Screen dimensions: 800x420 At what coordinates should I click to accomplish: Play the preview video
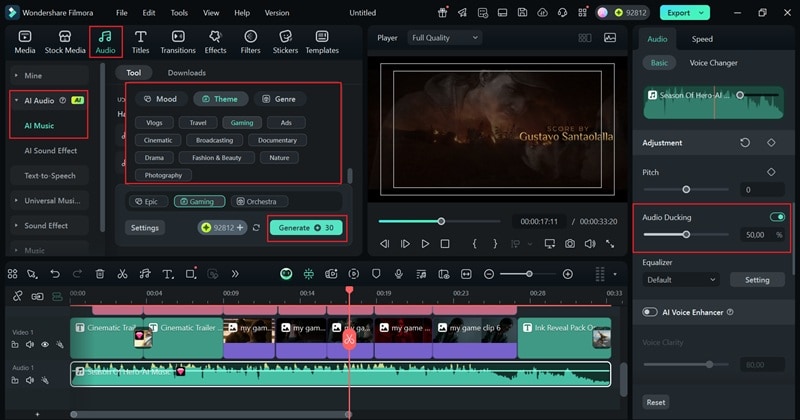click(425, 244)
